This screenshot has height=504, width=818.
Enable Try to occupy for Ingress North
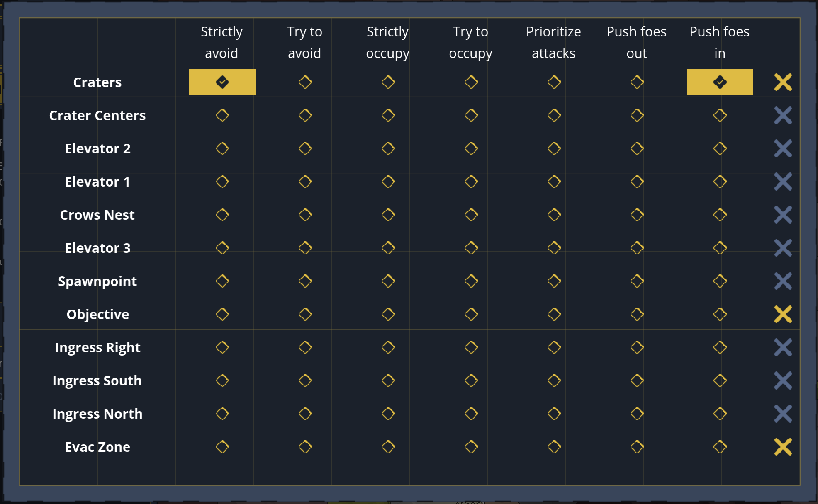coord(471,414)
